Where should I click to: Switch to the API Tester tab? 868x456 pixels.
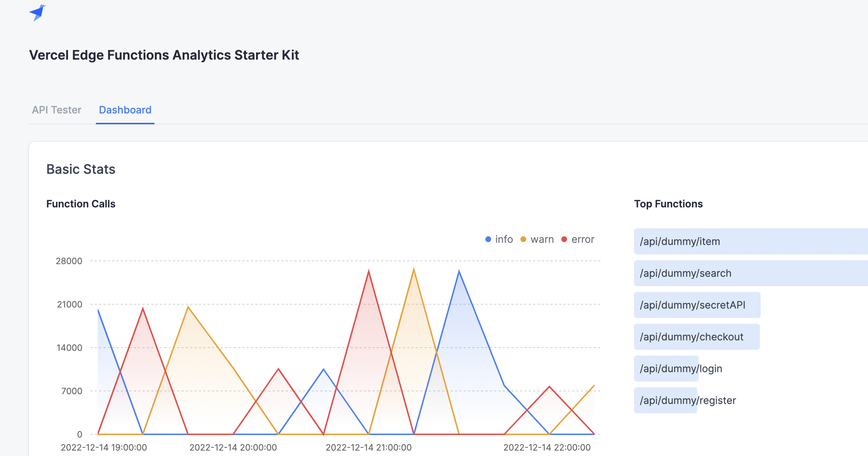(57, 110)
